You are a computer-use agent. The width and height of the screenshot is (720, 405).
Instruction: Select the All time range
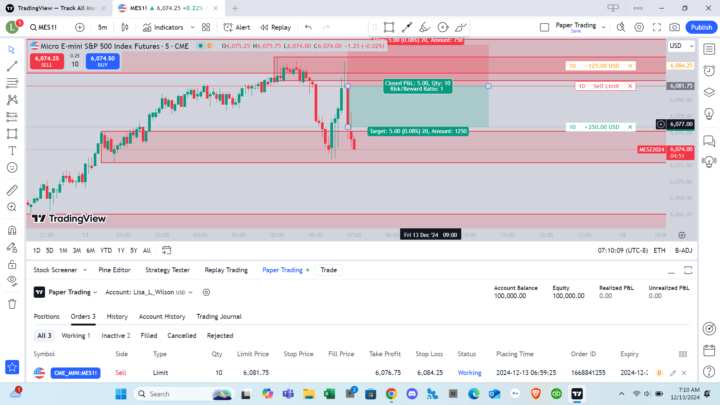pos(147,250)
